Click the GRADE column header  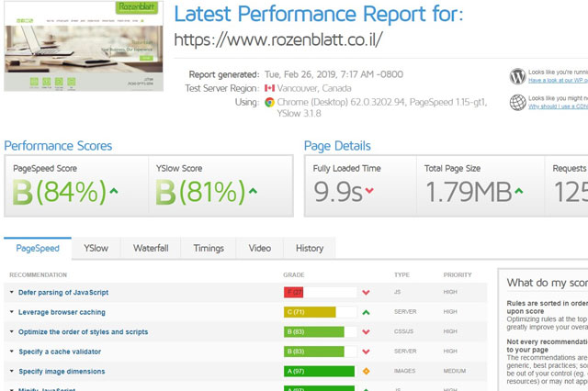click(294, 275)
